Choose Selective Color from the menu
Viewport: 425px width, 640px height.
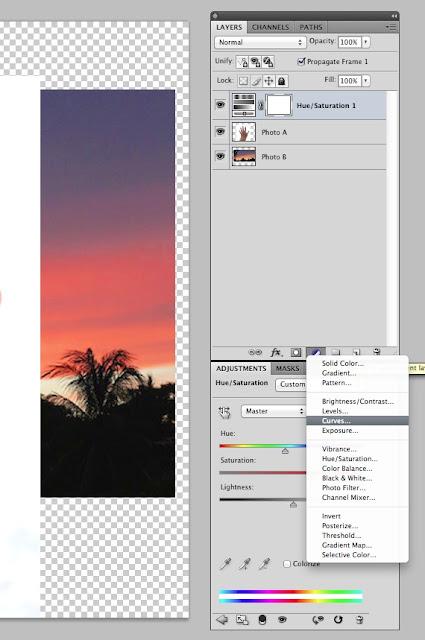pos(357,555)
